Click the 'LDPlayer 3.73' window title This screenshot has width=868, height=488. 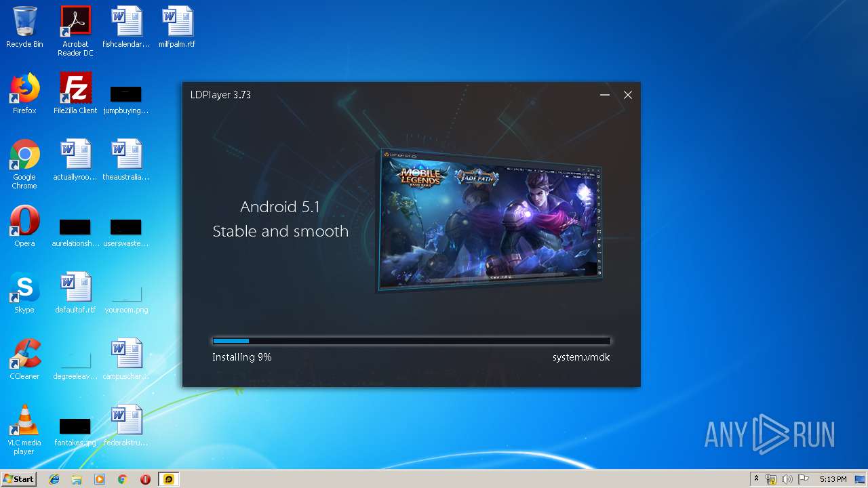point(220,95)
